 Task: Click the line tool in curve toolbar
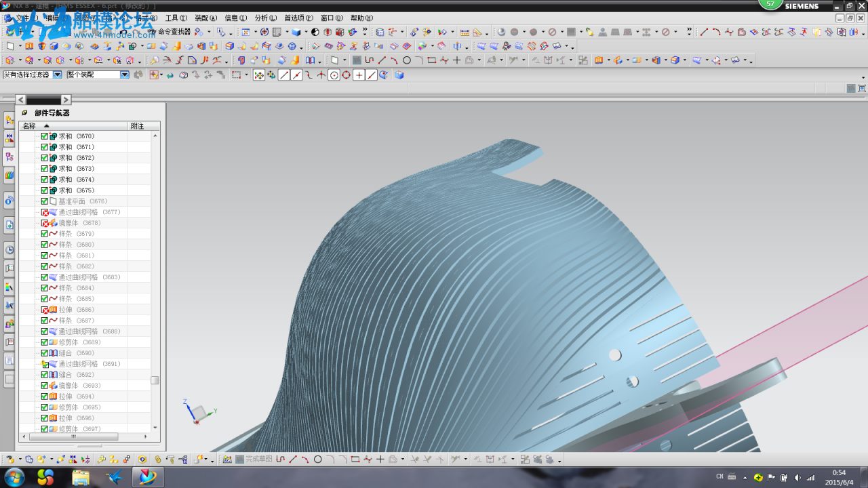click(704, 32)
